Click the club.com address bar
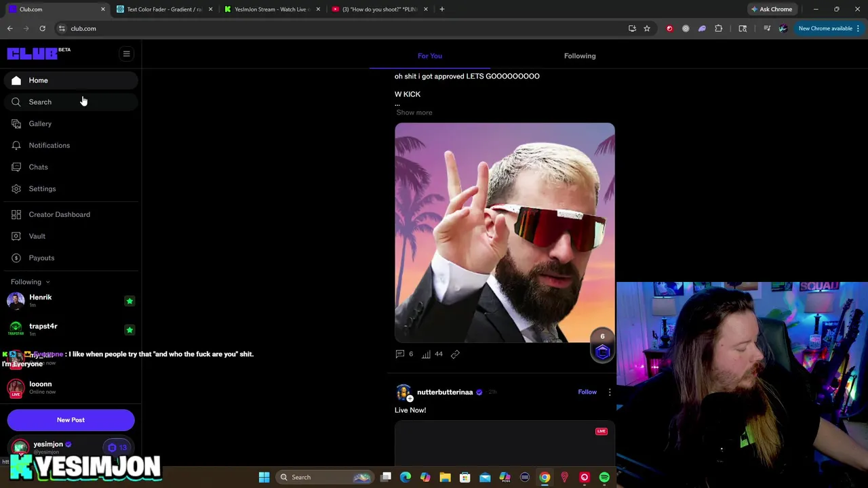 339,28
